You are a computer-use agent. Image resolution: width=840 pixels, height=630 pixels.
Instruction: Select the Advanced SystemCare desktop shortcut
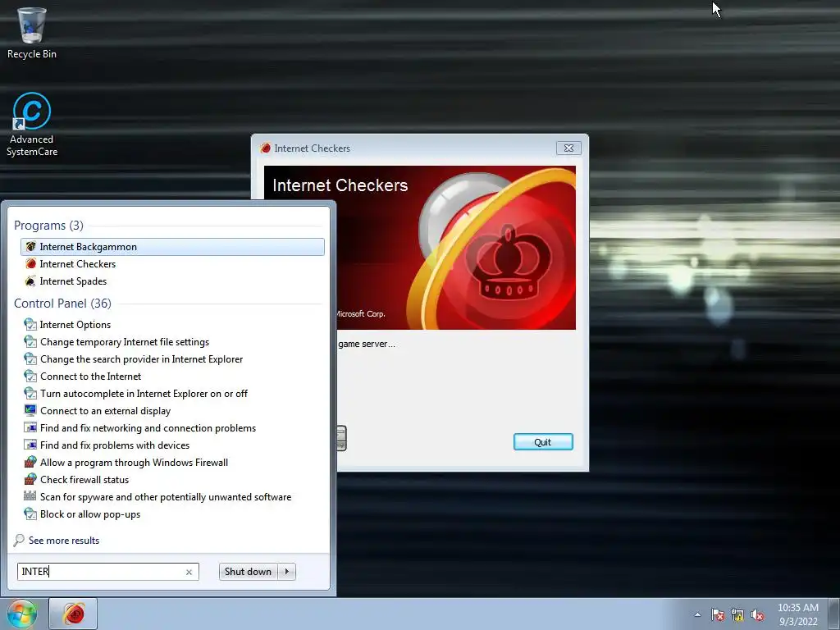(32, 125)
